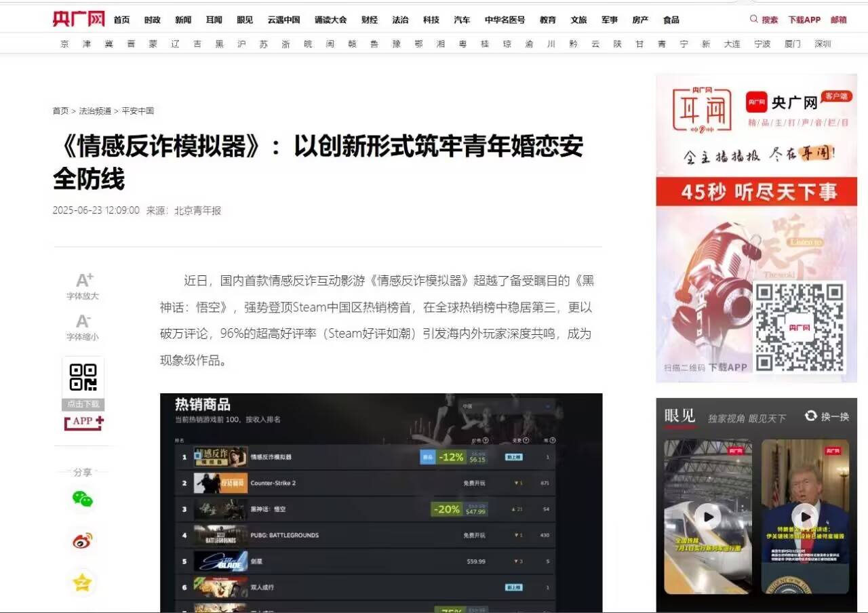Click the search magnifier icon

click(x=753, y=20)
